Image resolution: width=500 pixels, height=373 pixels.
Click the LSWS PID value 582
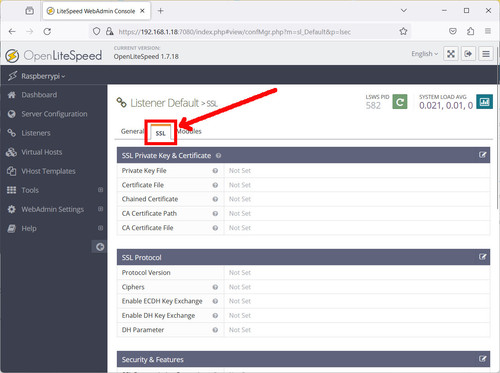[373, 106]
